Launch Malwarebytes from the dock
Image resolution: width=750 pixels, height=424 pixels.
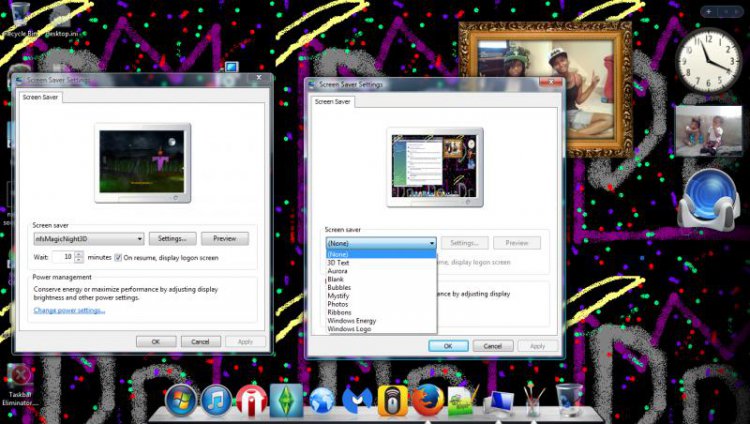click(x=357, y=400)
